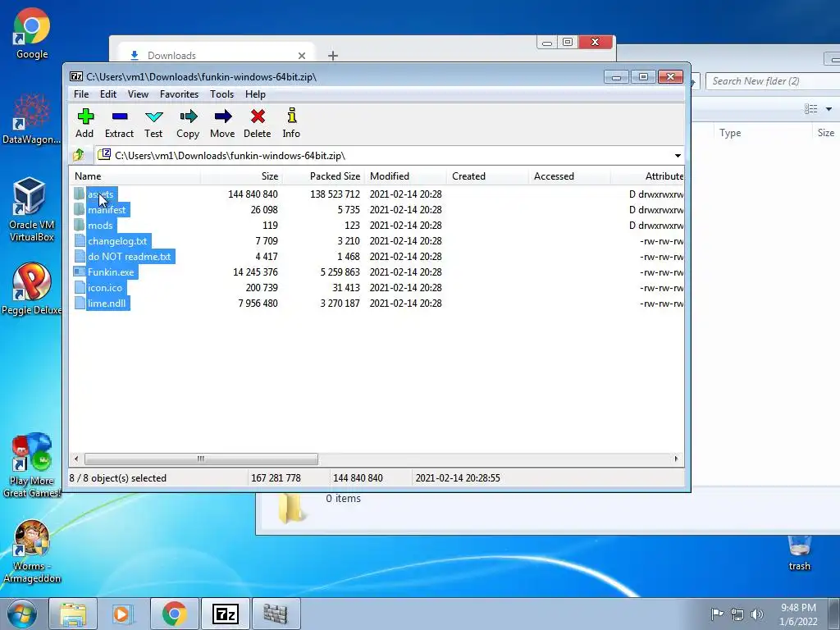The width and height of the screenshot is (840, 630).
Task: Click the brick wall taskbar icon
Action: [x=276, y=614]
